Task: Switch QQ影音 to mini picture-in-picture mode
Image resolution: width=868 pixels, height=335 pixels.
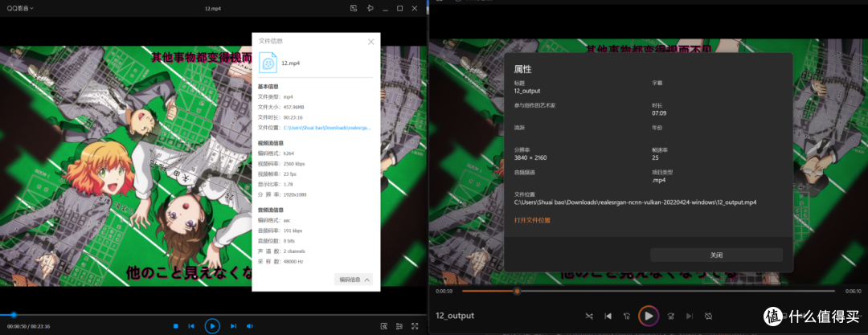Action: point(354,8)
